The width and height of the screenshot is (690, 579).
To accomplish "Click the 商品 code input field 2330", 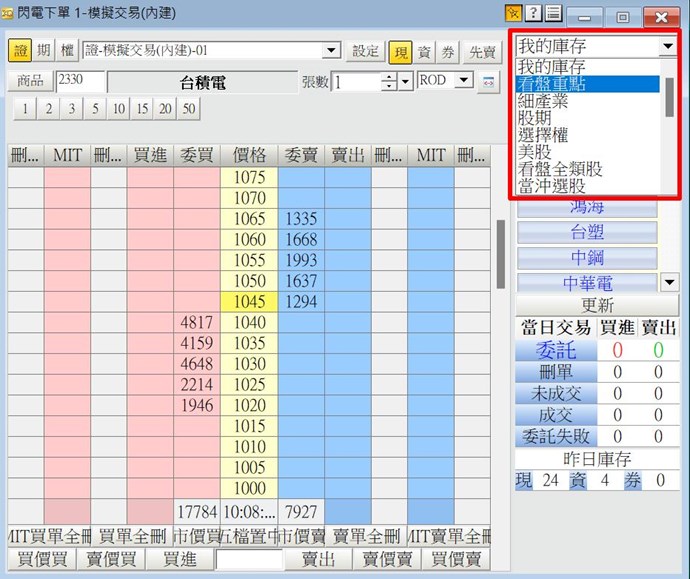I will (79, 81).
